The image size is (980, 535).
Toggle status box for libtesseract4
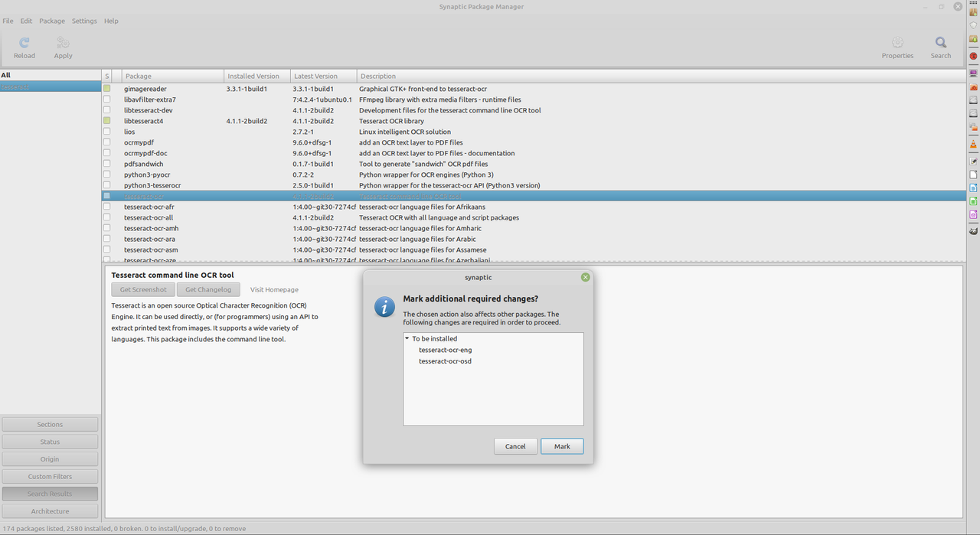pyautogui.click(x=107, y=121)
